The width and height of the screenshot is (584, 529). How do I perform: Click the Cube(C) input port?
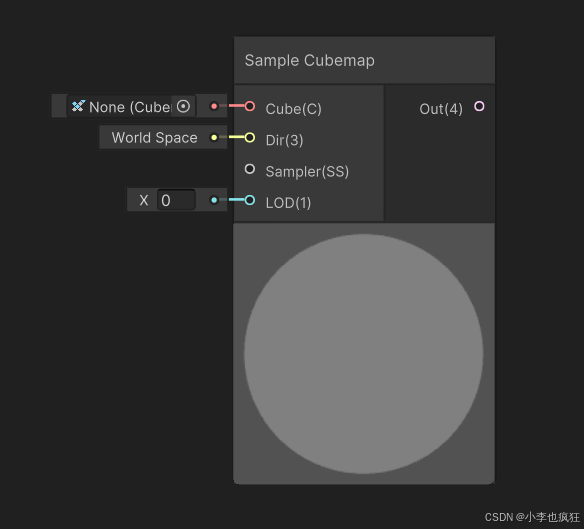(x=250, y=106)
